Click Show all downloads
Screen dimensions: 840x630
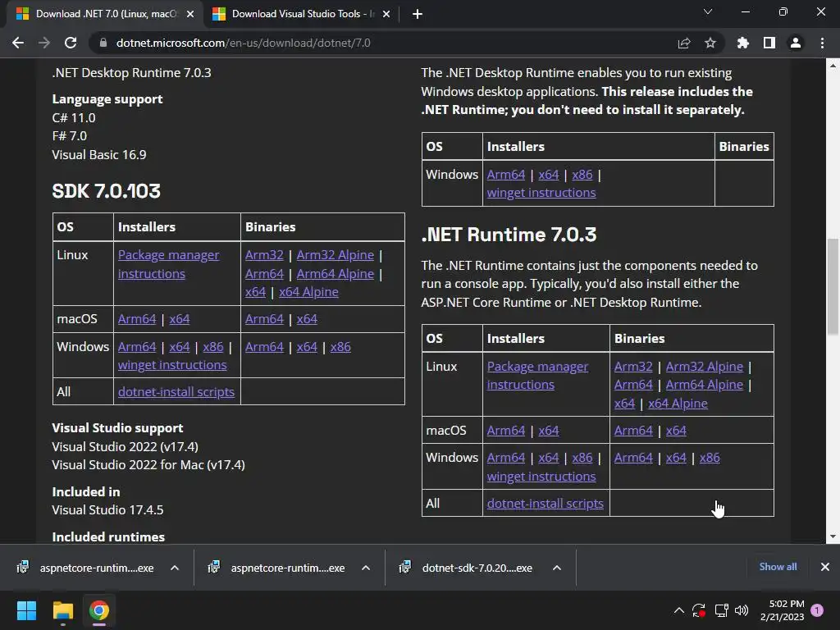click(778, 567)
